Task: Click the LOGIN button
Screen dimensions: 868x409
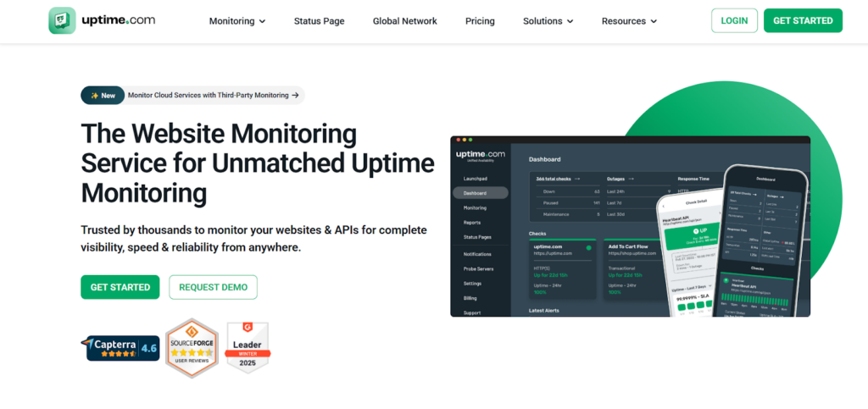Action: (734, 20)
